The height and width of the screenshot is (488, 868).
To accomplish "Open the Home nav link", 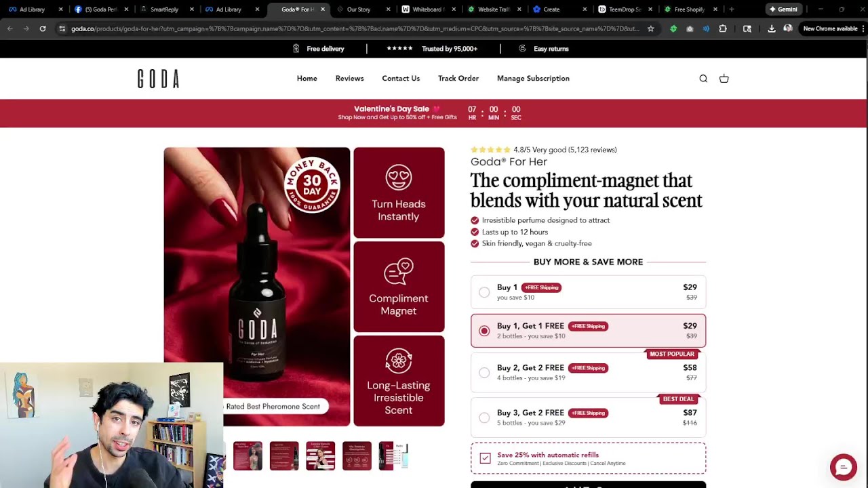I will (x=307, y=79).
